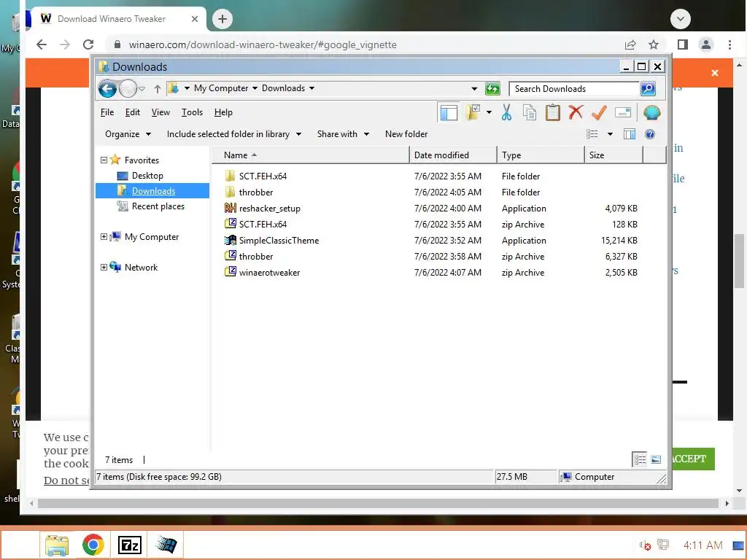Click the Change your view icon

(592, 134)
